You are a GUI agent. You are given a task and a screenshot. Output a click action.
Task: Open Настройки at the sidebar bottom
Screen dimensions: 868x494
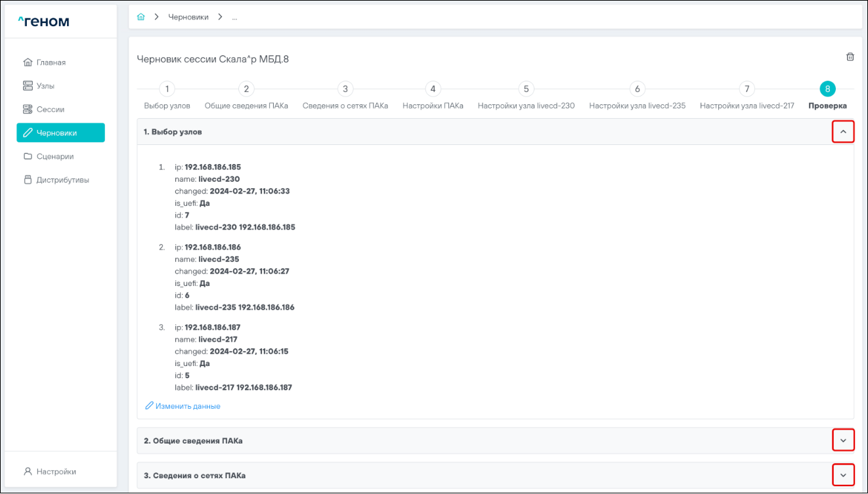point(56,472)
